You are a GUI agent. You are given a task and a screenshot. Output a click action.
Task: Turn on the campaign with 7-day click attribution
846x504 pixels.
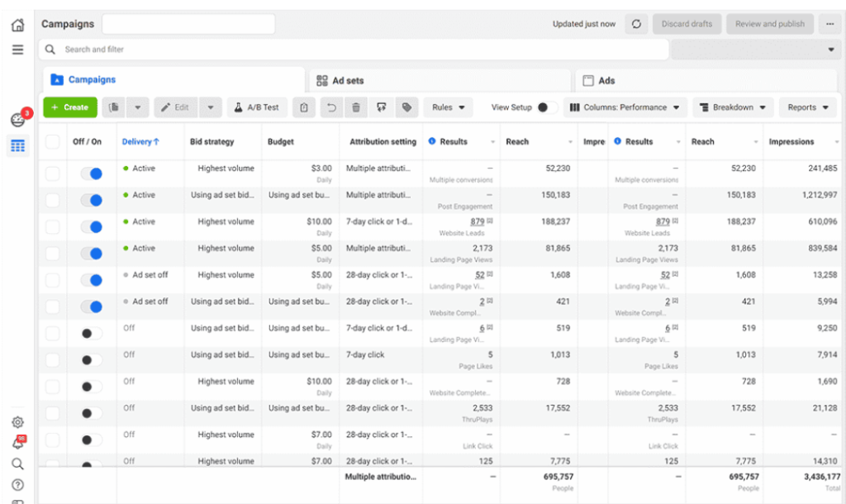[x=92, y=360]
